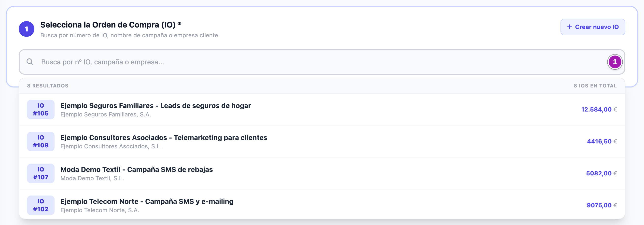The image size is (644, 225).
Task: Click the IO #105 badge
Action: click(x=41, y=110)
